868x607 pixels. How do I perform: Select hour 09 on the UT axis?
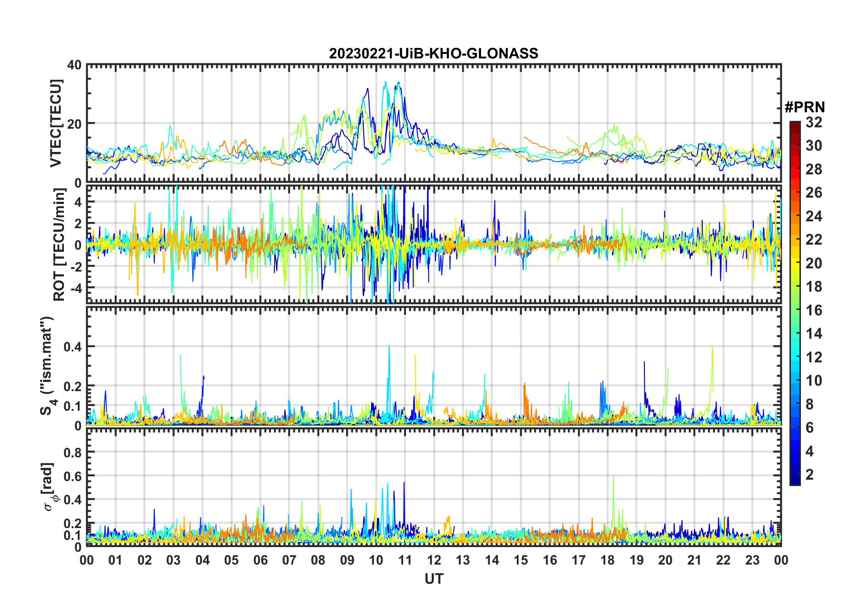pyautogui.click(x=347, y=560)
